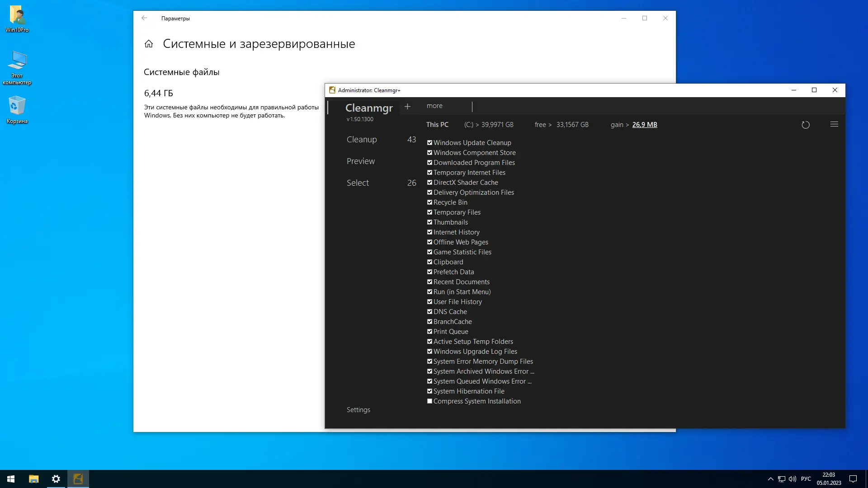The width and height of the screenshot is (868, 488).
Task: Uncheck Windows Update Cleanup checkbox
Action: pos(429,143)
